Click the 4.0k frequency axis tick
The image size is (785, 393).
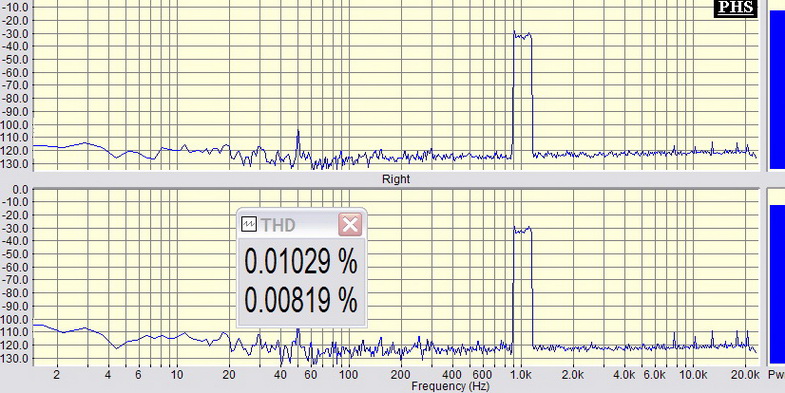coord(624,375)
